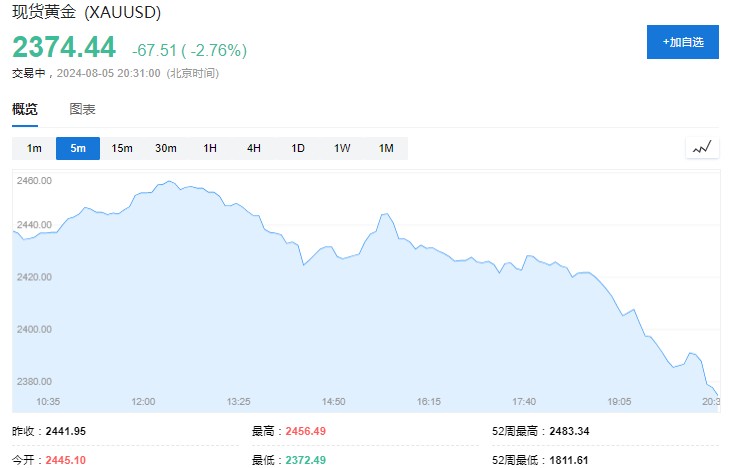Select the 1m timeframe
The image size is (730, 468).
[34, 148]
